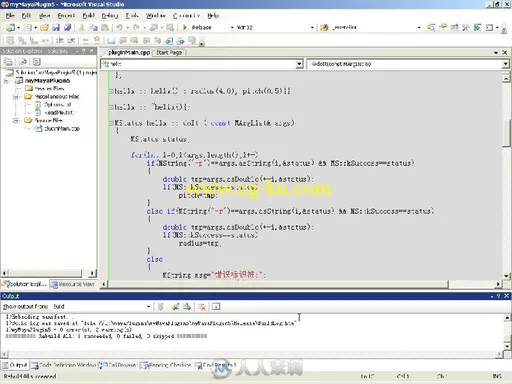Click Clear All icon in Output toolbar
This screenshot has height=384, width=512.
point(202,307)
